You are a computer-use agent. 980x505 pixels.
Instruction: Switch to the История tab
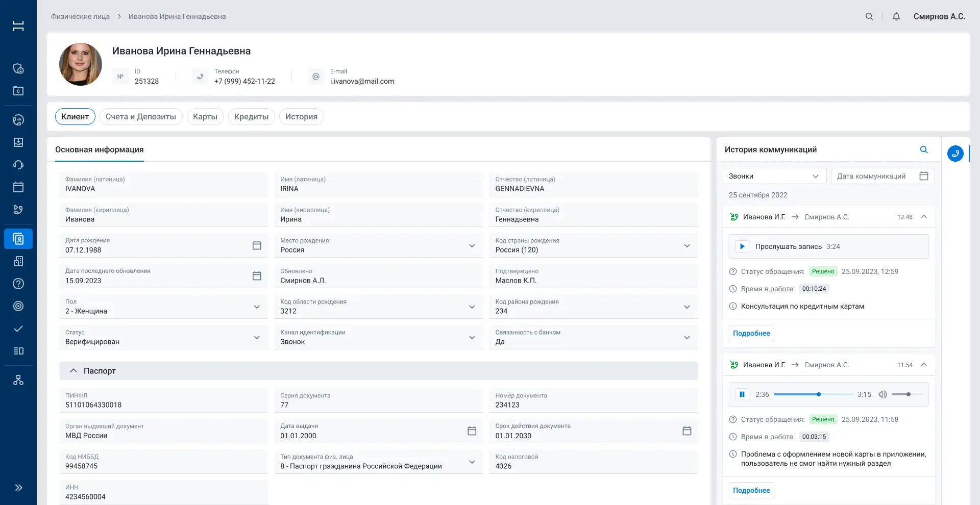[301, 116]
